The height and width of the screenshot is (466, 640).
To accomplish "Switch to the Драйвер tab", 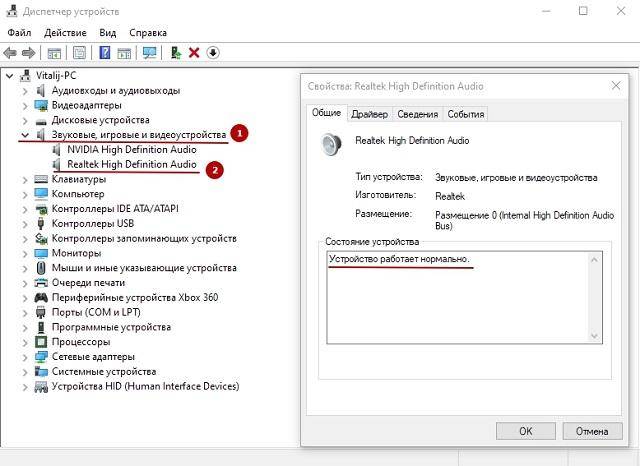I will point(369,114).
